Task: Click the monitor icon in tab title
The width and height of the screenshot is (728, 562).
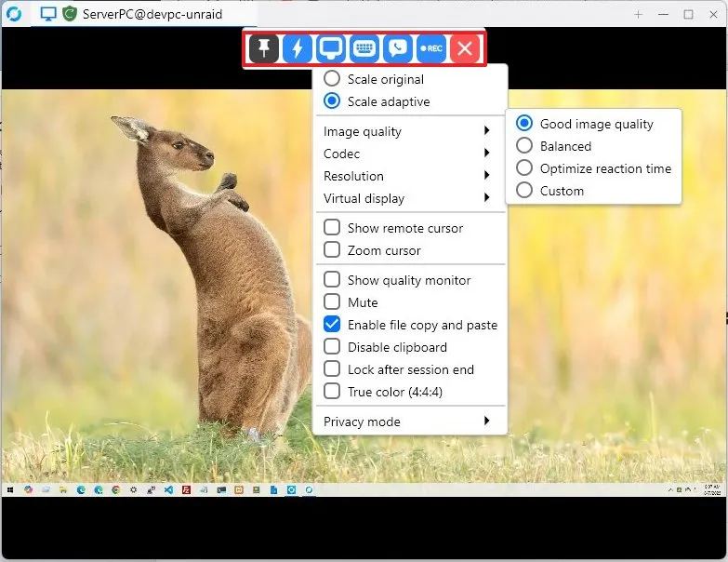Action: point(48,14)
